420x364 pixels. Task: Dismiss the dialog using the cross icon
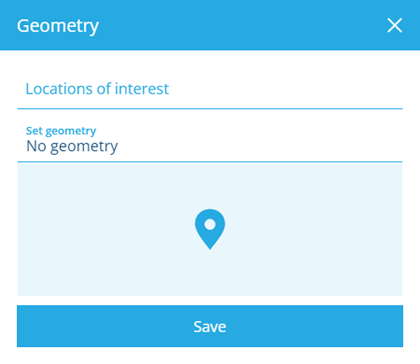click(395, 25)
